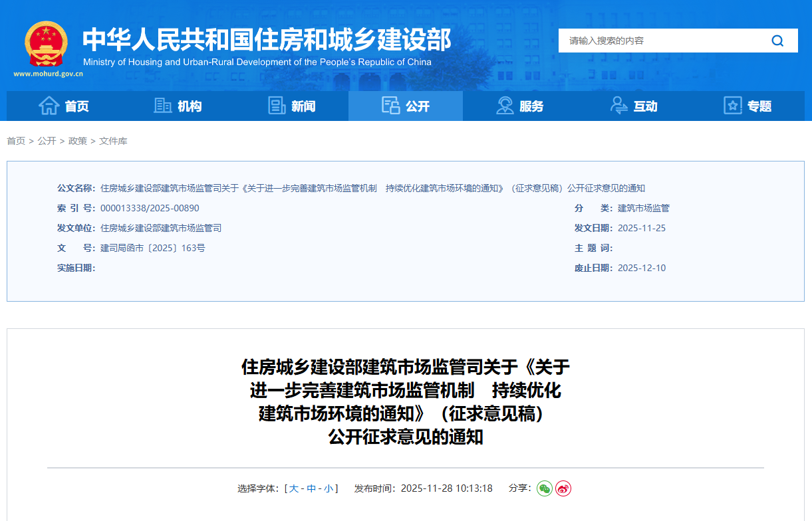Go to 首页 via the breadcrumb
The height and width of the screenshot is (521, 812).
(x=15, y=141)
